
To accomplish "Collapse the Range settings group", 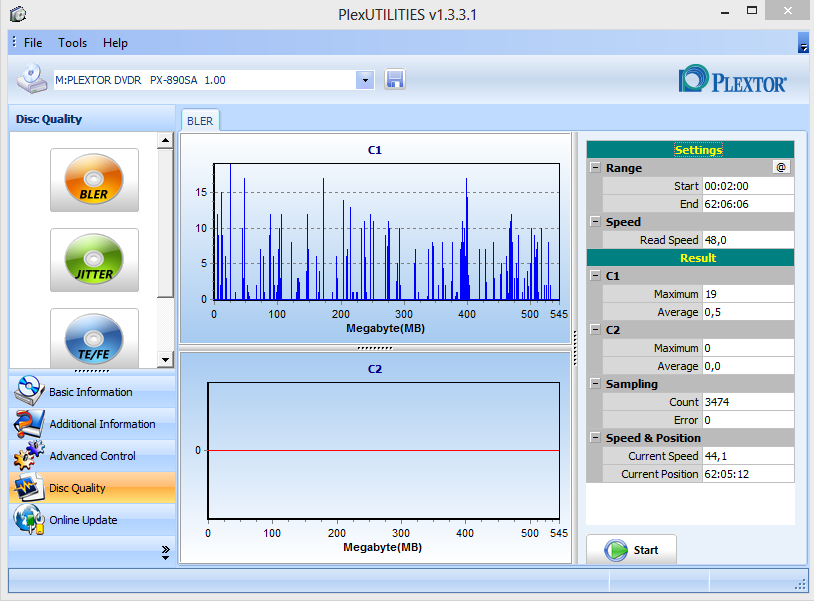I will click(x=595, y=167).
